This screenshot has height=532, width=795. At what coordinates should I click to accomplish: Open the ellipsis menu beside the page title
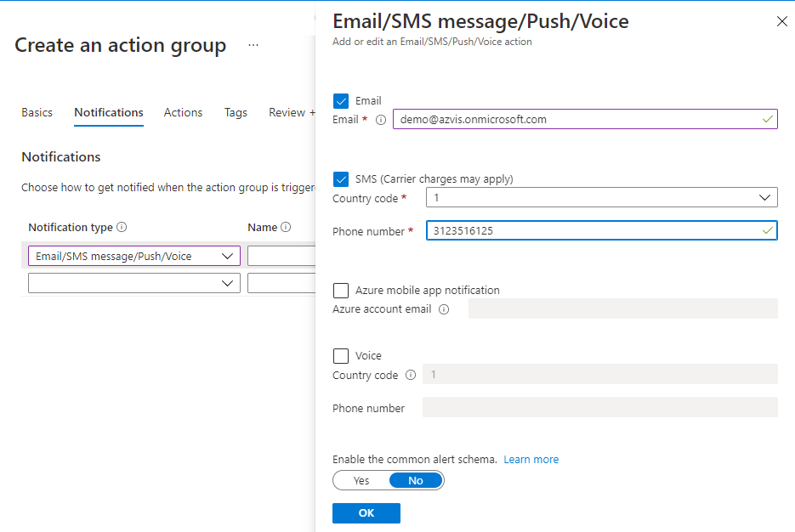[x=253, y=45]
